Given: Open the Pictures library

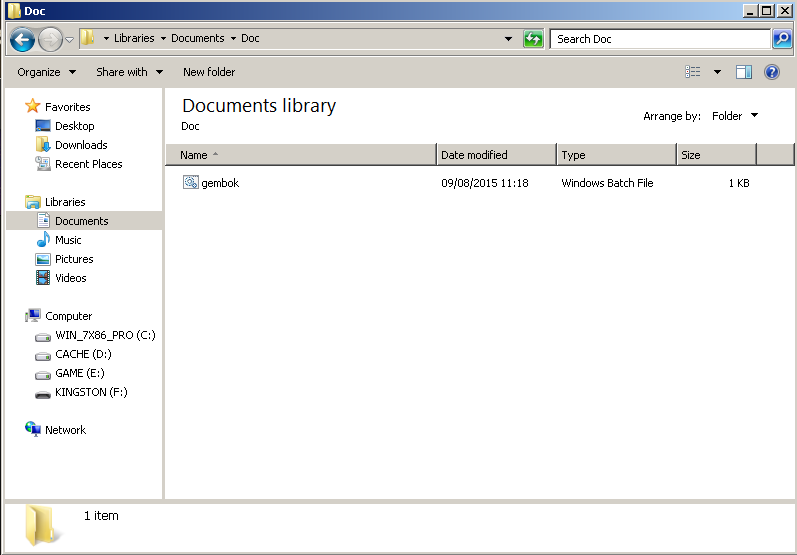Looking at the screenshot, I should [74, 259].
